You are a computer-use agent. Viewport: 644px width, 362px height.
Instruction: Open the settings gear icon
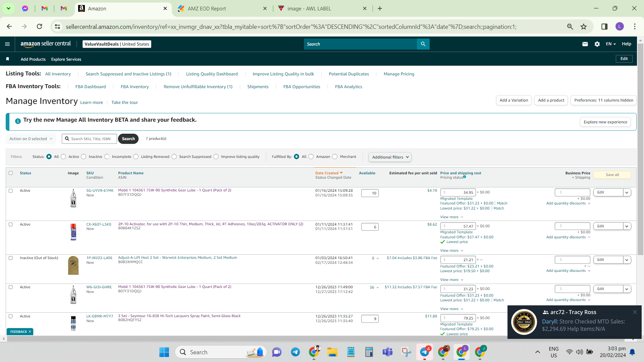[x=597, y=44]
